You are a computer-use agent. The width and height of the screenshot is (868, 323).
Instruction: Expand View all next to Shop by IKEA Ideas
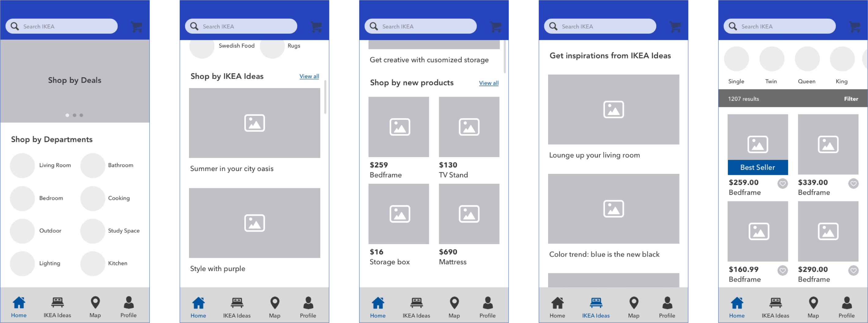309,76
